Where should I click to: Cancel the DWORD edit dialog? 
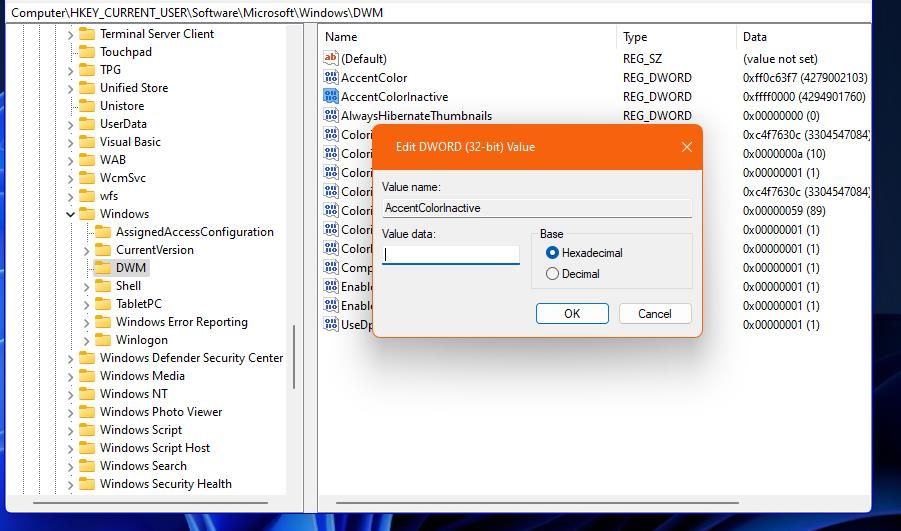(x=655, y=314)
